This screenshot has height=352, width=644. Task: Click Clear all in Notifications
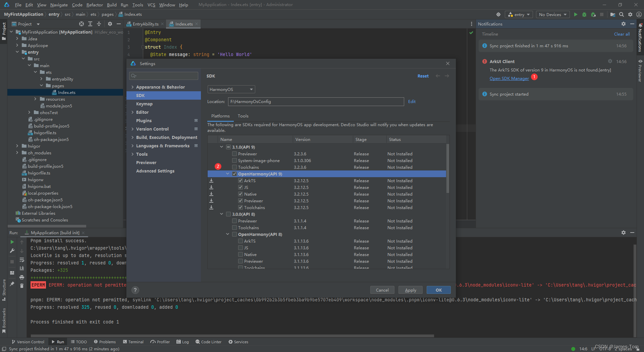click(622, 34)
